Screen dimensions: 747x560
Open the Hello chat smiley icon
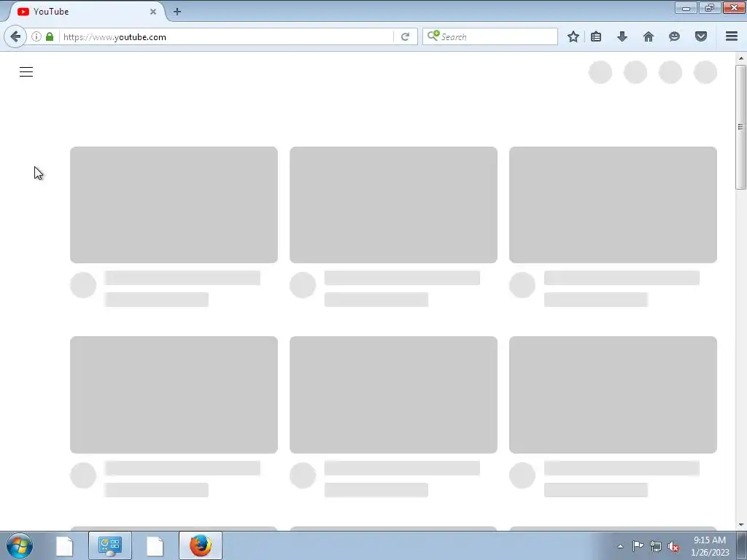tap(674, 36)
